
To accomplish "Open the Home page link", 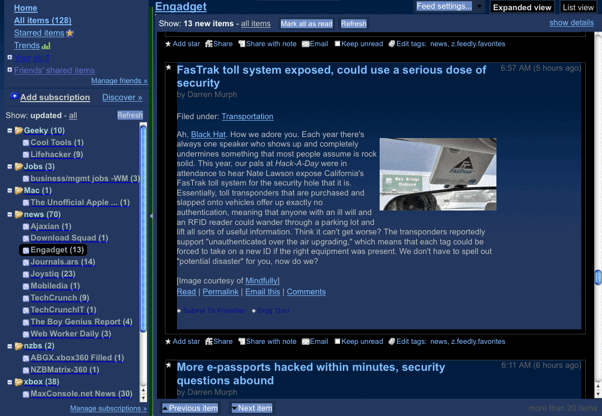I will click(26, 8).
